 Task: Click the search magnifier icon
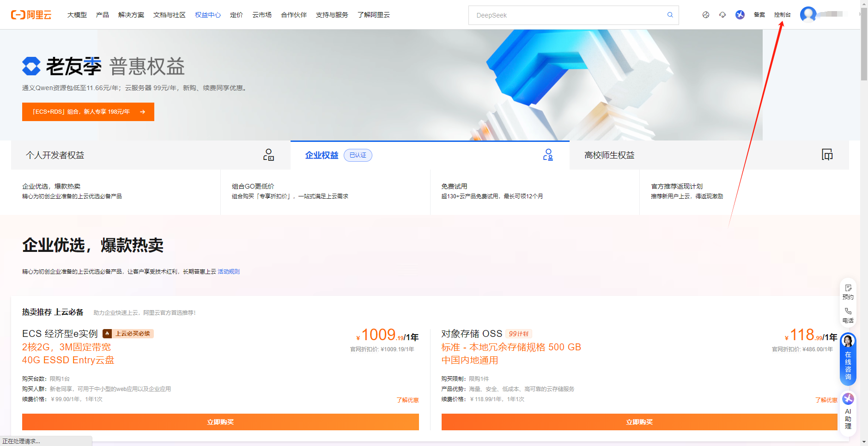670,15
